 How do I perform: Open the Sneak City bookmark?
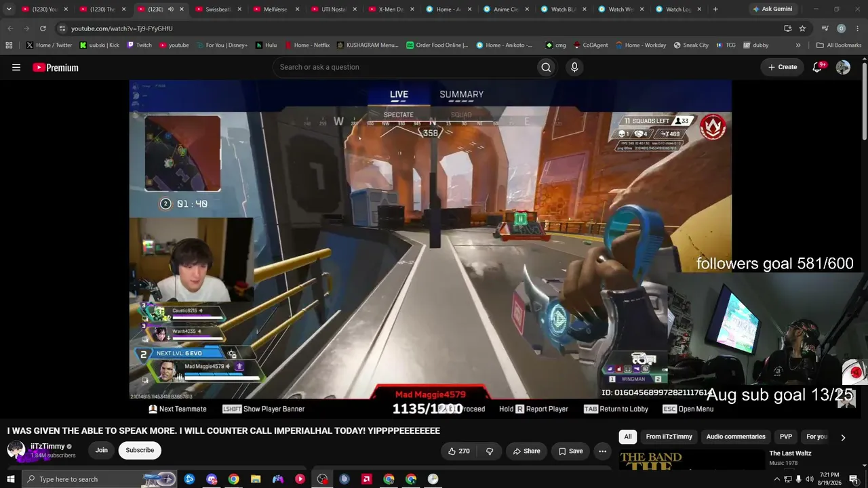coord(691,45)
